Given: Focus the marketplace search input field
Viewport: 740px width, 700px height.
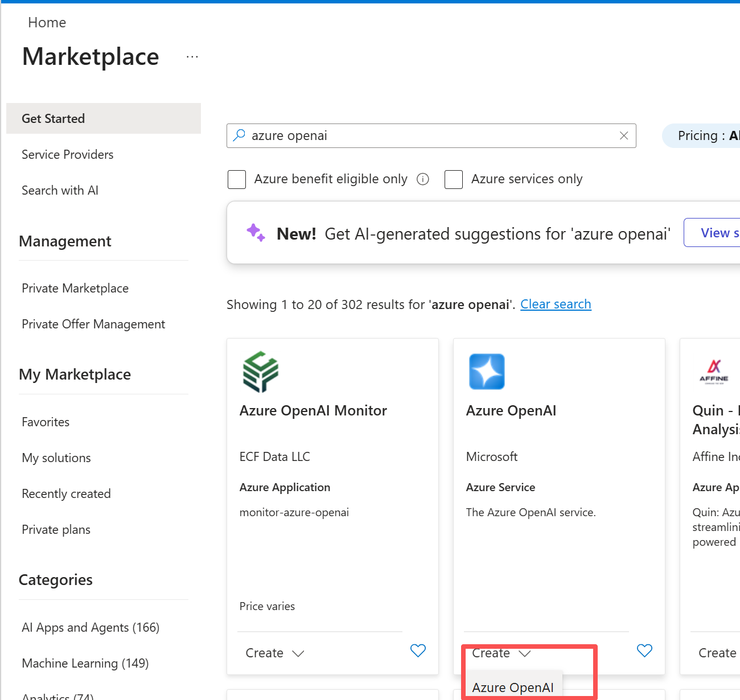Looking at the screenshot, I should (431, 135).
